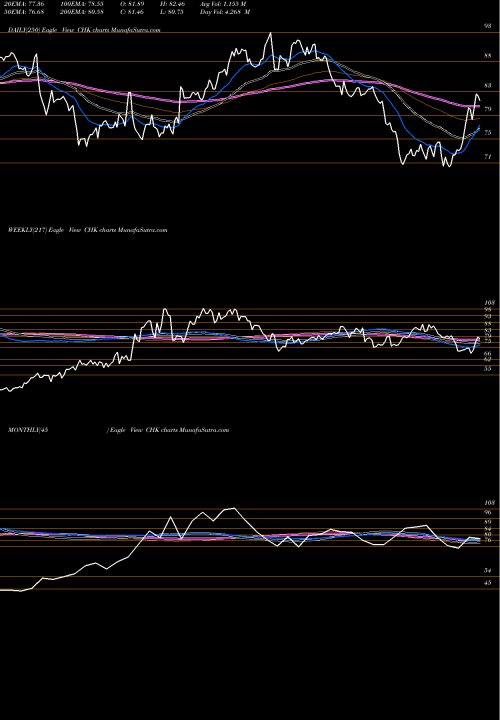500x720 pixels.
Task: Click the 93 price label on daily chart
Action: click(x=488, y=26)
